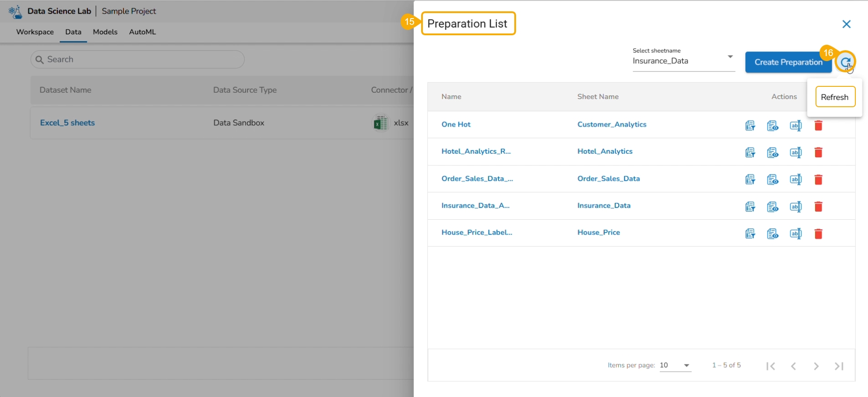Viewport: 868px width, 397px height.
Task: Open the AutoML tab
Action: (x=142, y=32)
